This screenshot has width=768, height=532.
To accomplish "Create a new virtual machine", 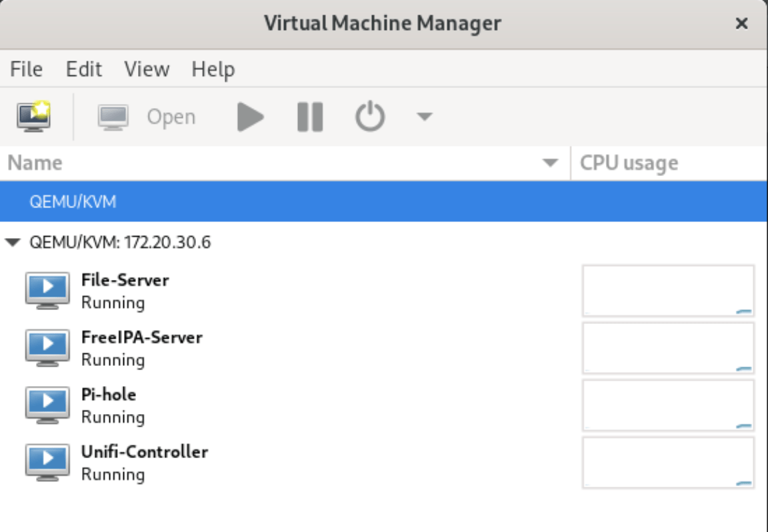I will click(33, 115).
